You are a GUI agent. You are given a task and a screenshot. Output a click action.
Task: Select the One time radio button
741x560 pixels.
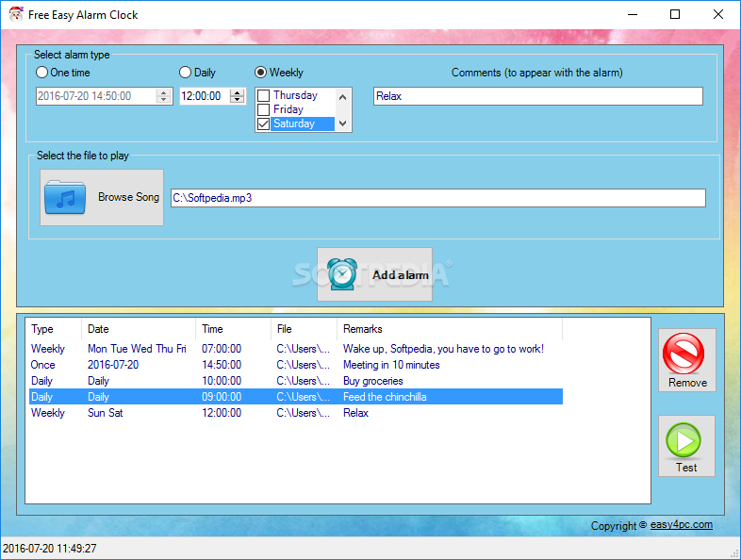pyautogui.click(x=42, y=73)
